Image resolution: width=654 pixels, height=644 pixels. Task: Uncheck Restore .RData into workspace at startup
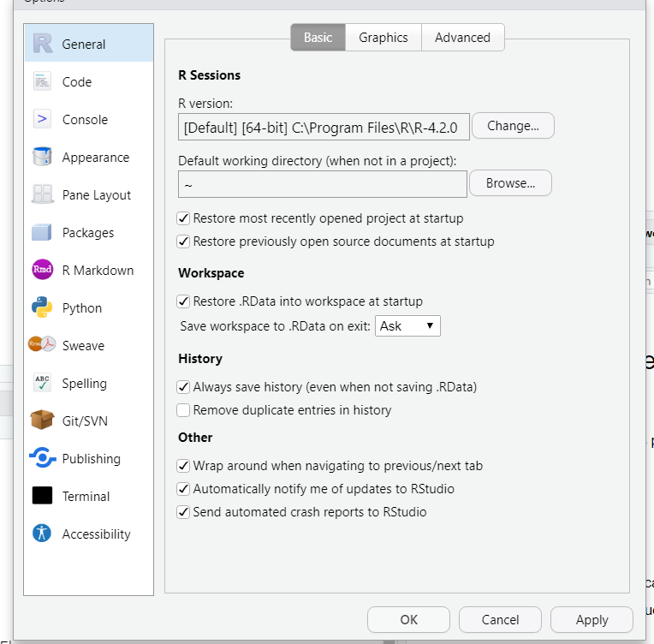[183, 301]
